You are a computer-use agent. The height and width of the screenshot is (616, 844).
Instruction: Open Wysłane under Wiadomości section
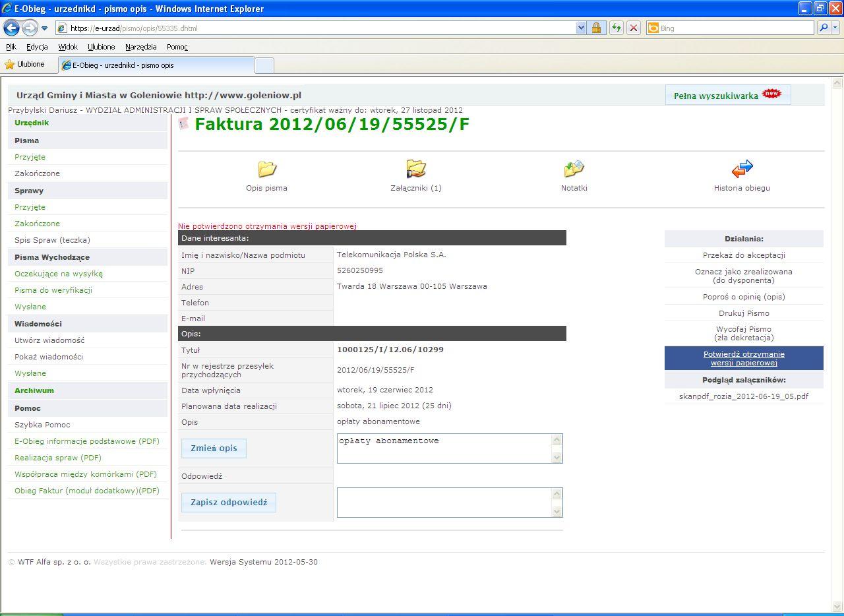(x=30, y=373)
